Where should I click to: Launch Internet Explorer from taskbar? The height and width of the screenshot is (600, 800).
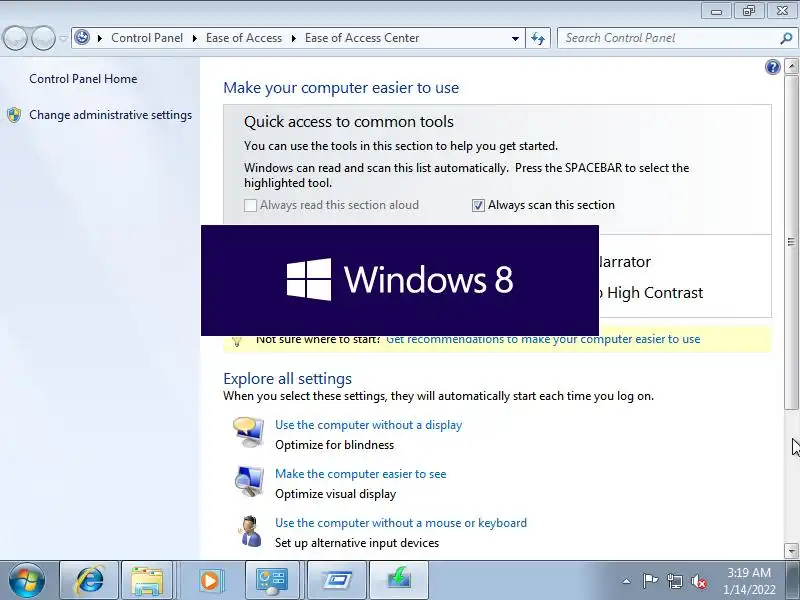click(x=90, y=580)
